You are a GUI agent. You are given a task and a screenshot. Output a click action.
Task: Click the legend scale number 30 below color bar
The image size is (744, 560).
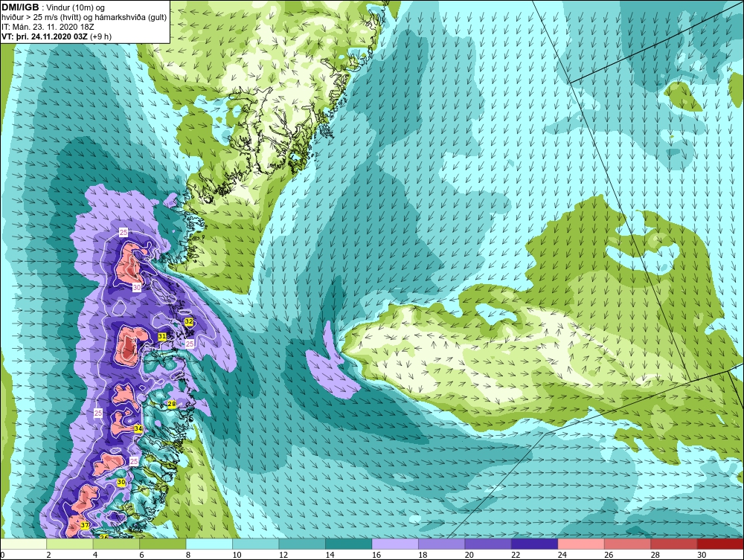pyautogui.click(x=702, y=555)
